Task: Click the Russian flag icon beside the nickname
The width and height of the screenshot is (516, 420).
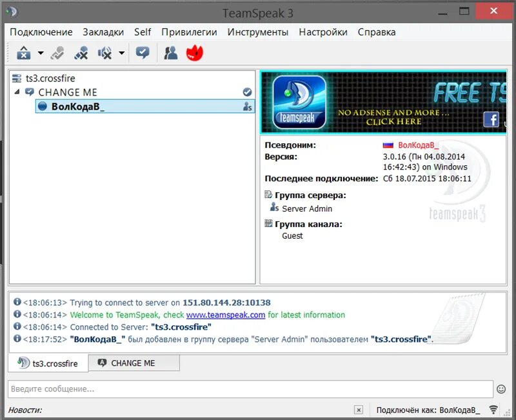Action: 388,145
